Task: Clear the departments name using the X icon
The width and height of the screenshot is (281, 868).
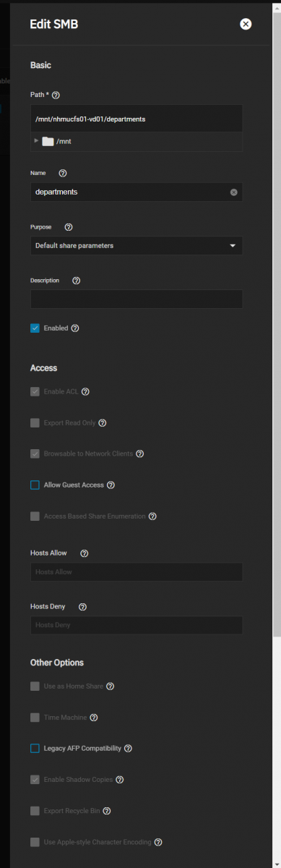Action: point(234,192)
